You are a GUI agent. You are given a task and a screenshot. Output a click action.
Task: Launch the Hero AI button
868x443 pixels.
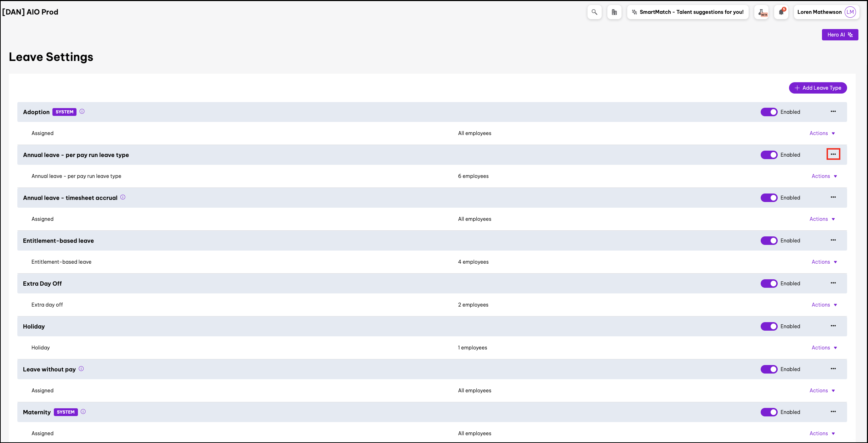[840, 35]
